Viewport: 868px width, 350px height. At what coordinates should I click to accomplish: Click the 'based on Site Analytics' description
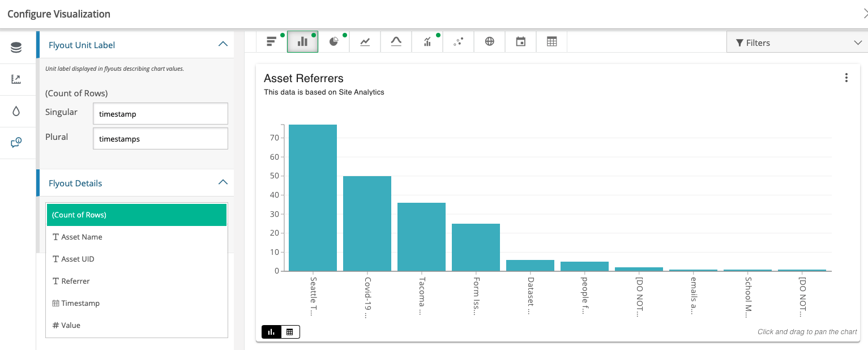pos(324,92)
